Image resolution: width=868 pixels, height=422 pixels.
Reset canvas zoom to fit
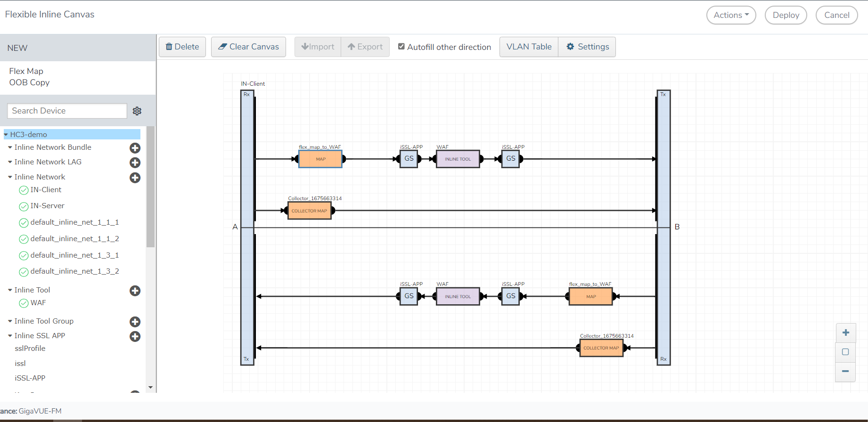[846, 352]
